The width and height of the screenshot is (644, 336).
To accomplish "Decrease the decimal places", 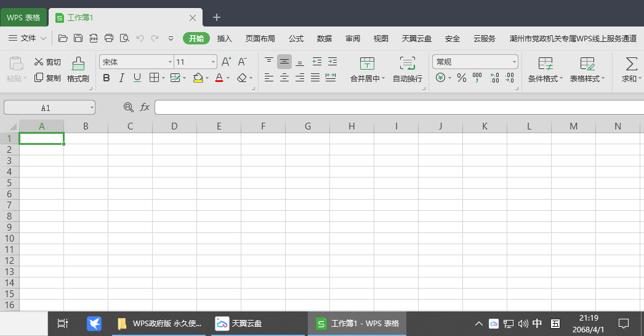I will [x=510, y=78].
